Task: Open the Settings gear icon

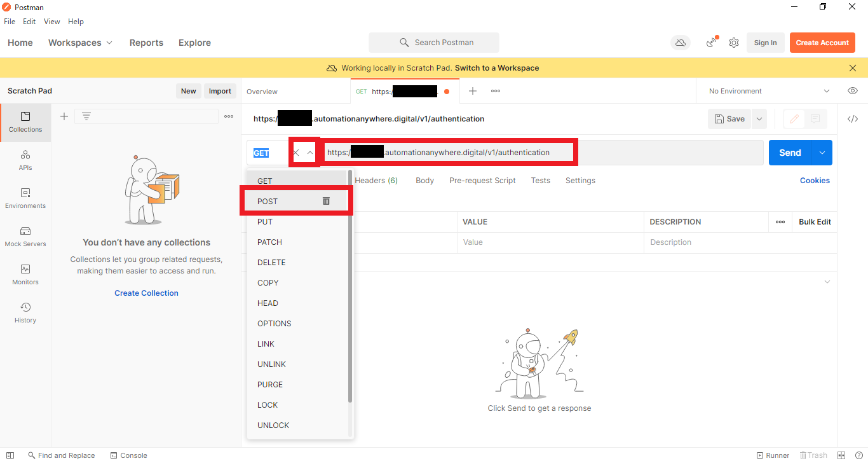Action: (734, 43)
